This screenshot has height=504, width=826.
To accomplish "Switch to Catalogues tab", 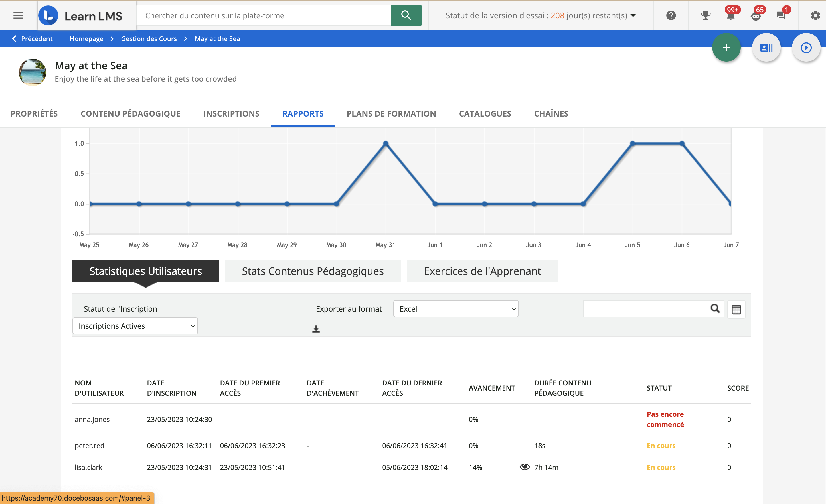I will point(485,114).
